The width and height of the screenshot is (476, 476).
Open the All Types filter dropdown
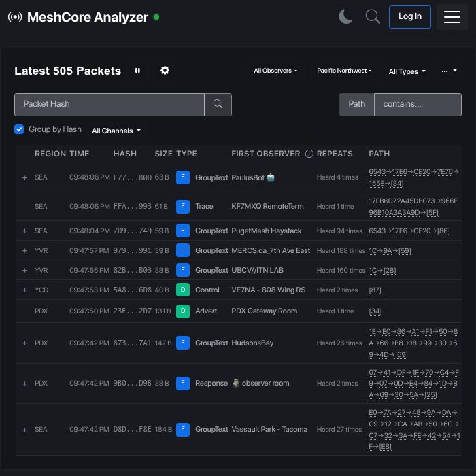click(407, 71)
